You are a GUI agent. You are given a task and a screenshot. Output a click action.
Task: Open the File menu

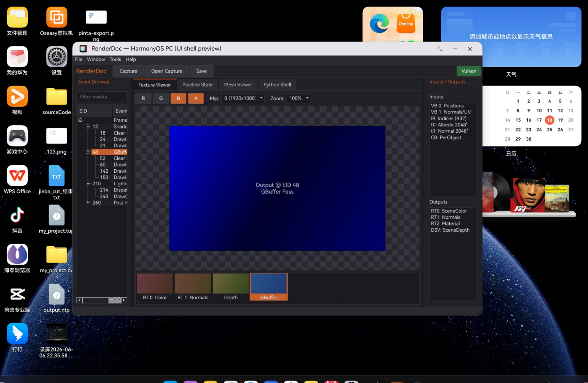[x=78, y=59]
